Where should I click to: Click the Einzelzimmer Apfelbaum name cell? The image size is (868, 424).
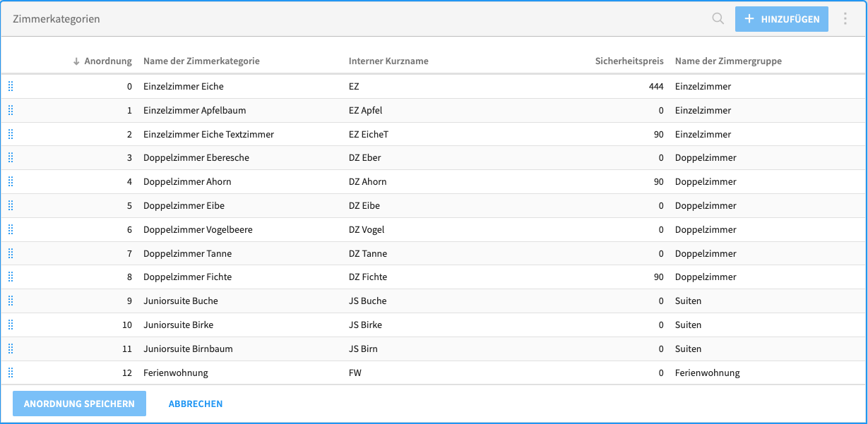(195, 110)
